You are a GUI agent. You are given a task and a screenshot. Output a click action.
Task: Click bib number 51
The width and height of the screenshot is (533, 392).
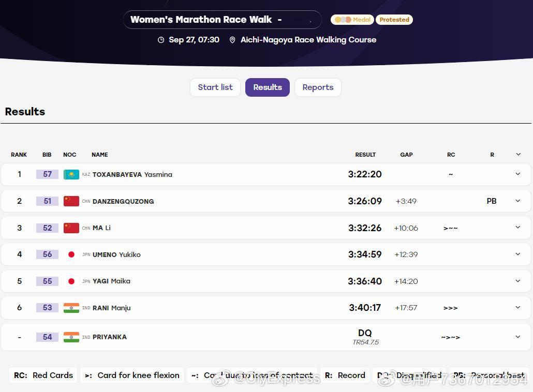point(47,201)
